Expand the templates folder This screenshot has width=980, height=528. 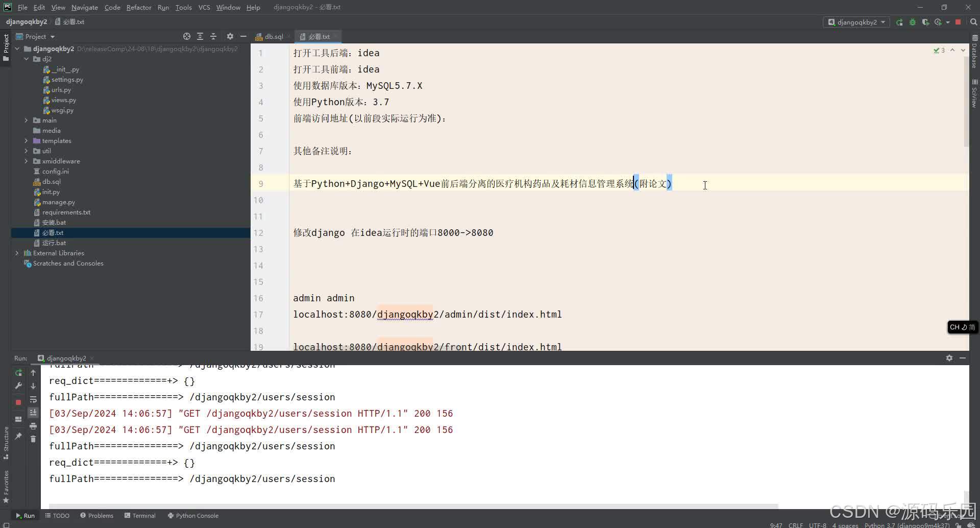26,141
